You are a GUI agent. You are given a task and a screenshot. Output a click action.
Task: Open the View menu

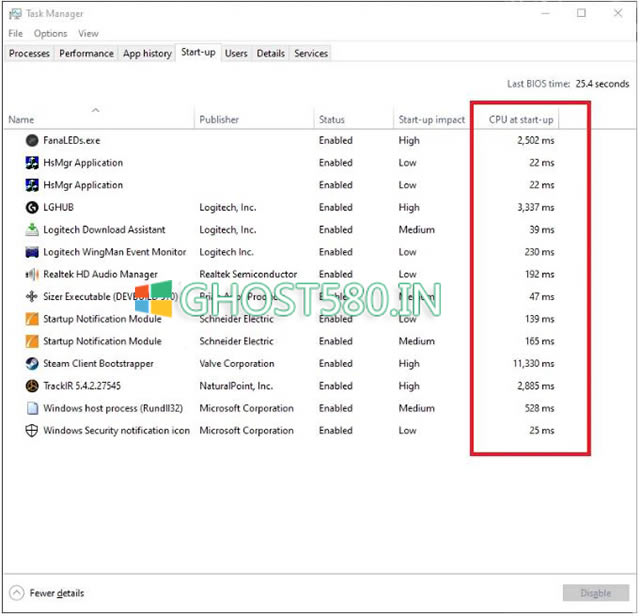[89, 33]
